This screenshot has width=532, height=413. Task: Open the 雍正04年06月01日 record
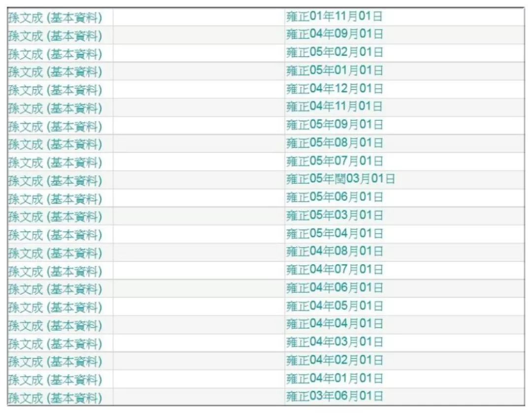[334, 288]
